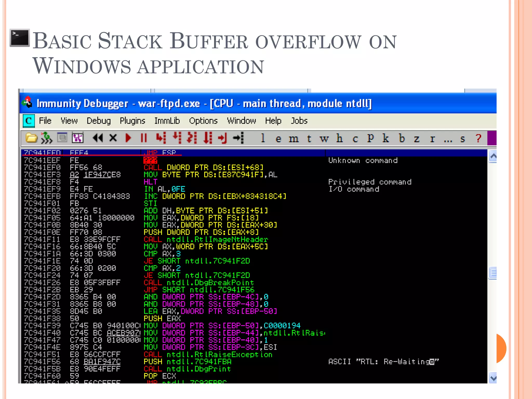532x399 pixels.
Task: Click the disassembly scrollbar thumb
Action: point(493,273)
